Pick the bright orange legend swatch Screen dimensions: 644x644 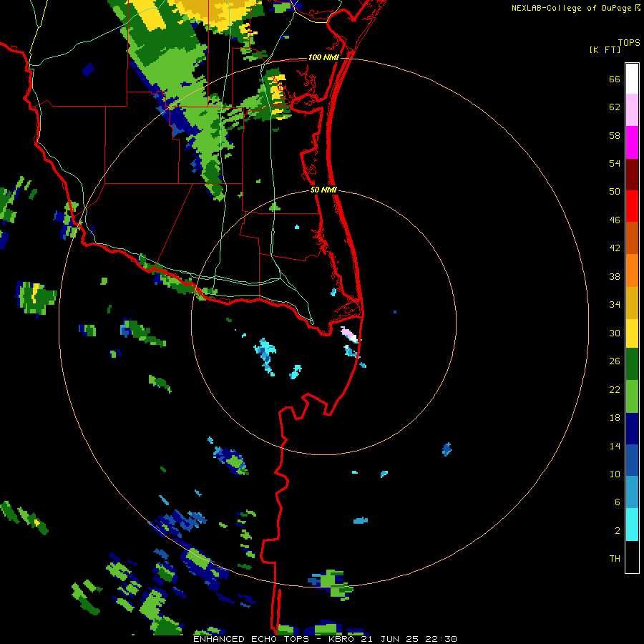click(632, 270)
